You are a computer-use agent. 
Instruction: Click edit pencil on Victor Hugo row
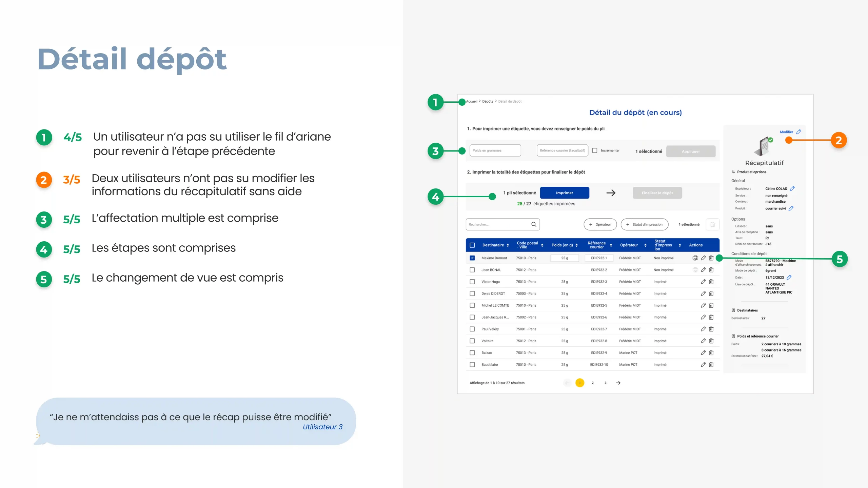703,282
